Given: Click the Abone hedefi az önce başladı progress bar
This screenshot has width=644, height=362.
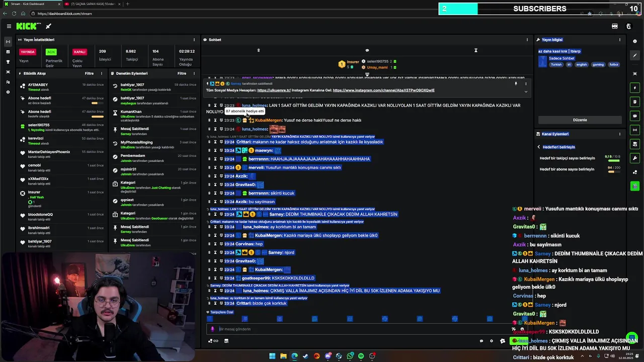Looking at the screenshot, I should click(97, 103).
